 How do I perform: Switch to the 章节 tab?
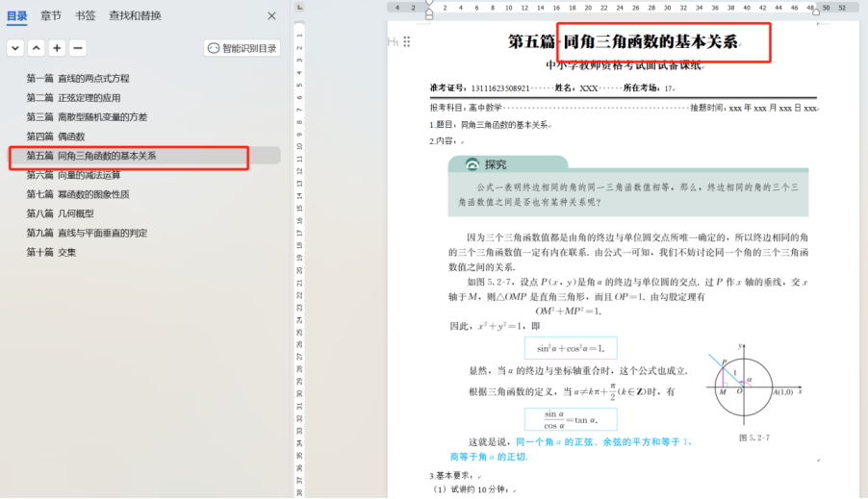(x=51, y=15)
